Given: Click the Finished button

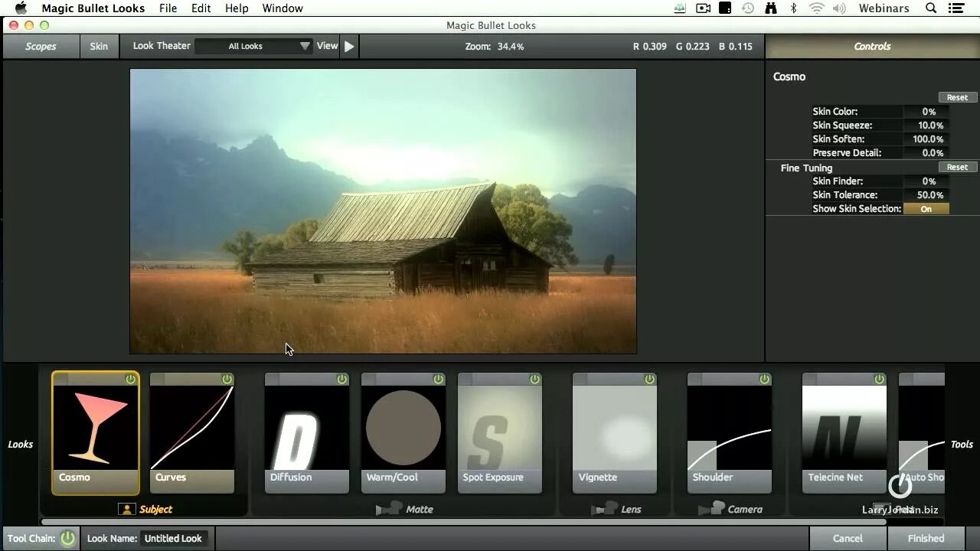Looking at the screenshot, I should click(x=925, y=538).
